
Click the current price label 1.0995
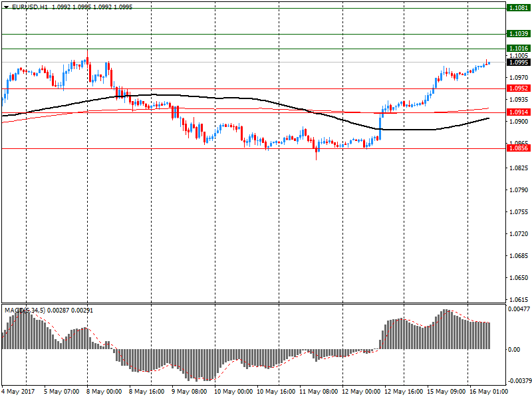[519, 62]
